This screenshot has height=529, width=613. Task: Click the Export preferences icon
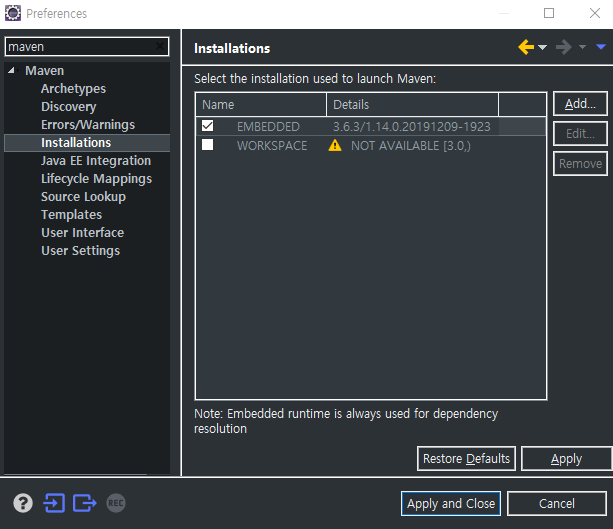[84, 503]
